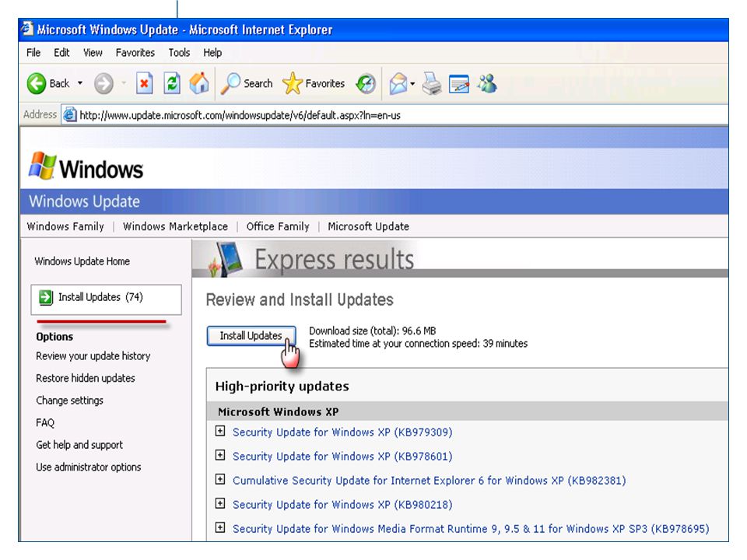Click the Edit page icon in toolbar
This screenshot has height=560, width=747.
coord(459,84)
